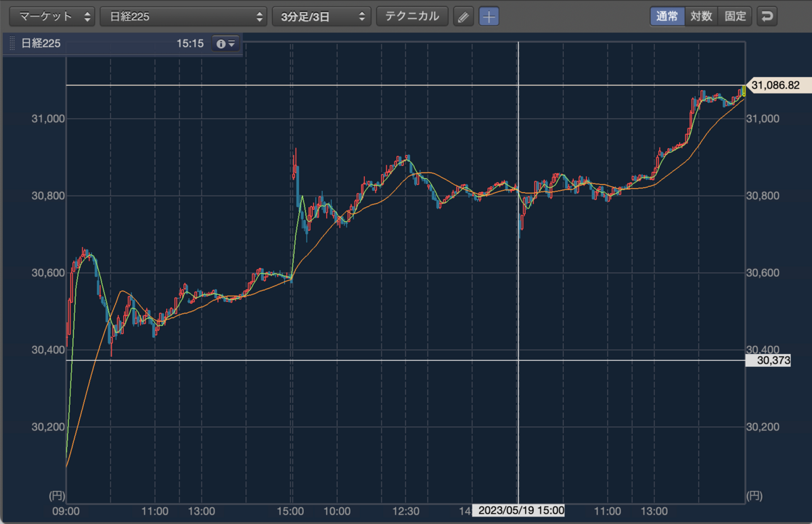This screenshot has height=524, width=812.
Task: Grab the drag handle left of 日経225 label
Action: [12, 43]
